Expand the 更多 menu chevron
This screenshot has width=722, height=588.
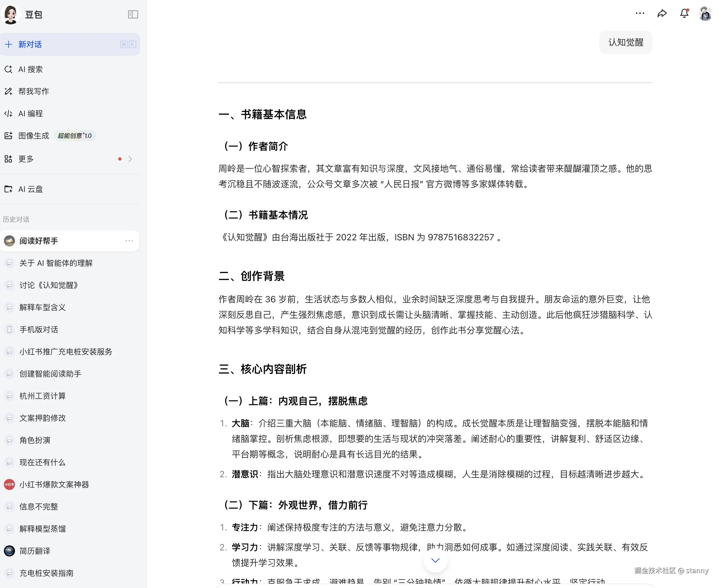pyautogui.click(x=130, y=159)
